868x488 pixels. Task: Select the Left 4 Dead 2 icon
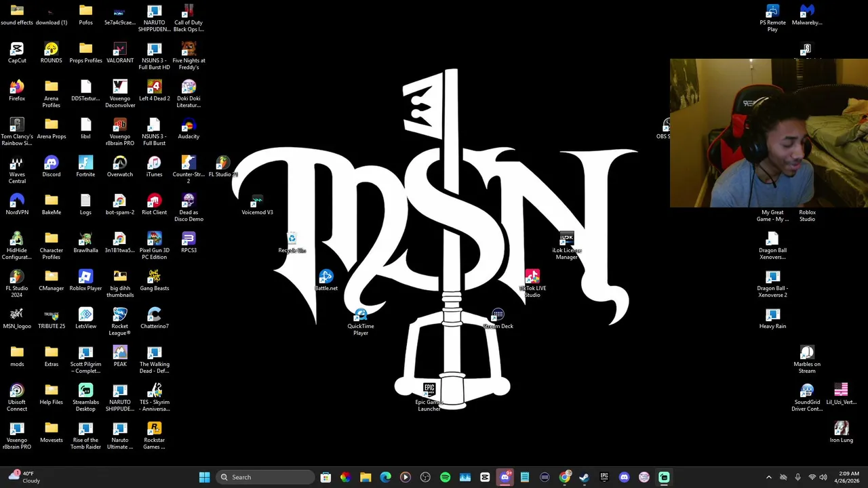(x=155, y=91)
